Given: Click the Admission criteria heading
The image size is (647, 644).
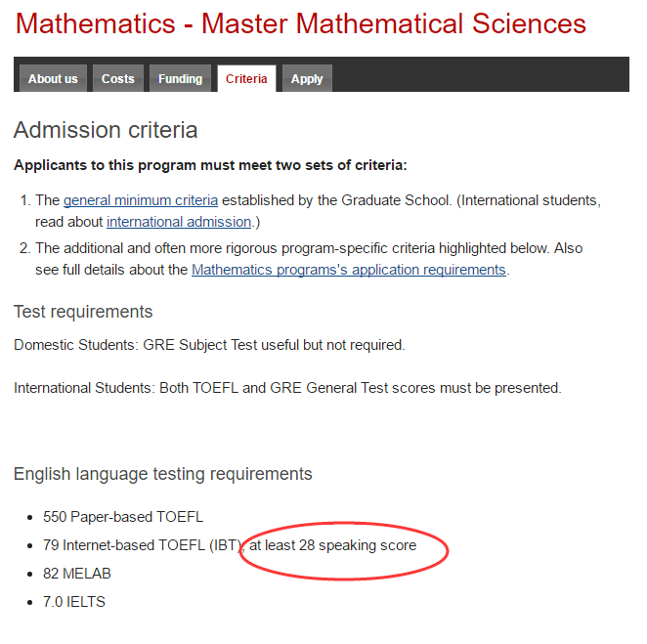Looking at the screenshot, I should click(x=106, y=130).
